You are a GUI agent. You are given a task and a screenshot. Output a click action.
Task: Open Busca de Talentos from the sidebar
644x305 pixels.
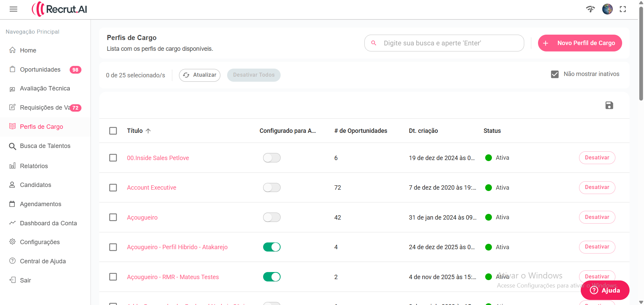pos(45,146)
